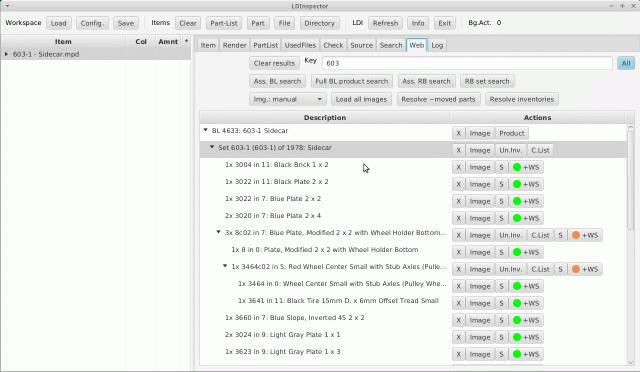
Task: Click RB set search button
Action: tap(487, 81)
